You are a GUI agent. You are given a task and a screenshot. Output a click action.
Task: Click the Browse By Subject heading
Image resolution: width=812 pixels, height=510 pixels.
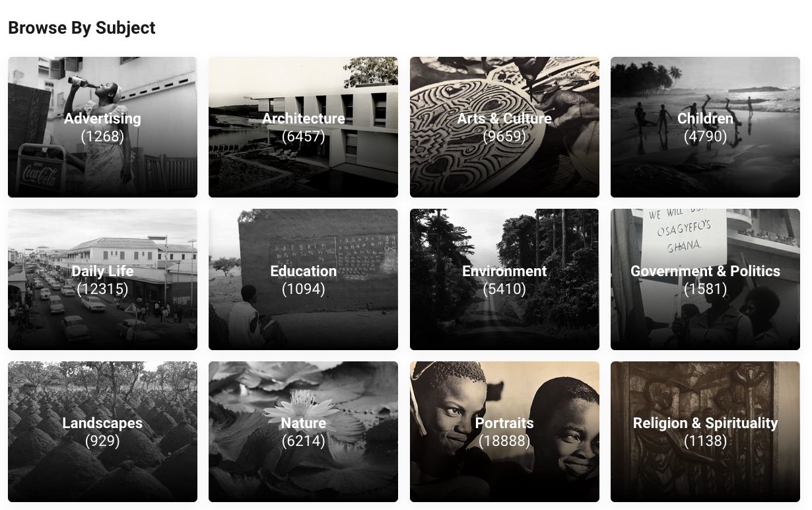click(x=82, y=28)
